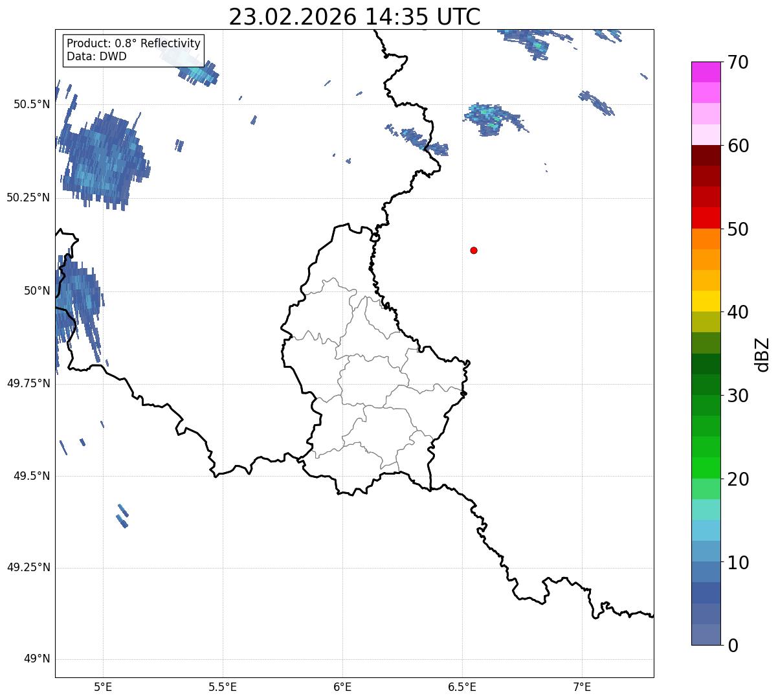Click the 20 tick on colorbar

click(x=737, y=479)
